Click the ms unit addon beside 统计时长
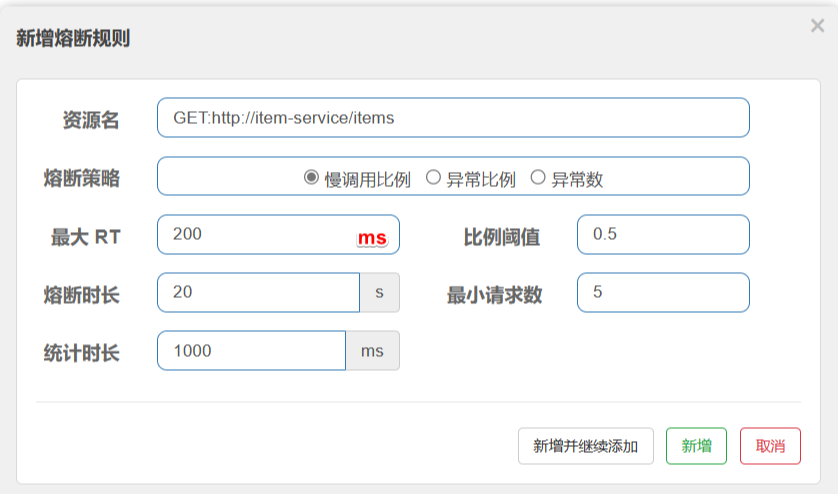 tap(372, 351)
